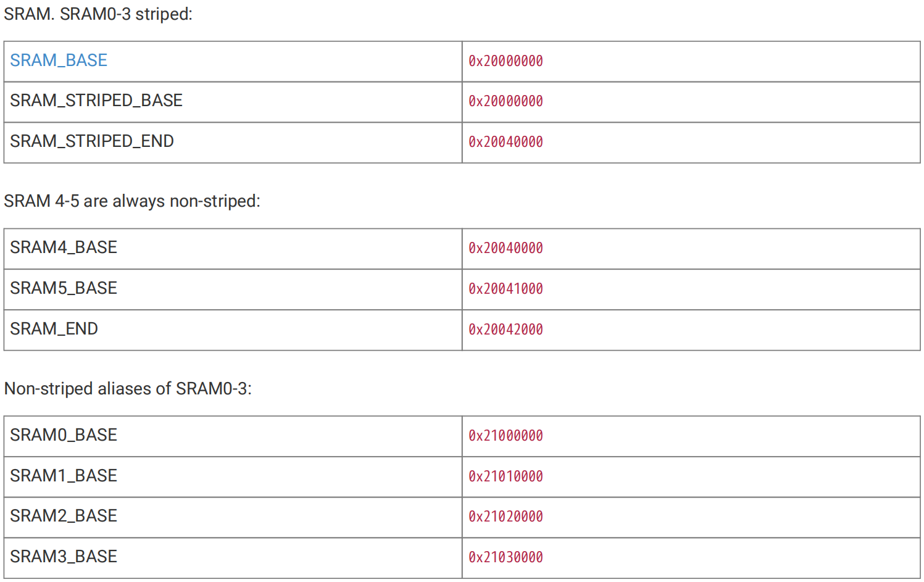Click the 0x20041000 address value

click(506, 289)
